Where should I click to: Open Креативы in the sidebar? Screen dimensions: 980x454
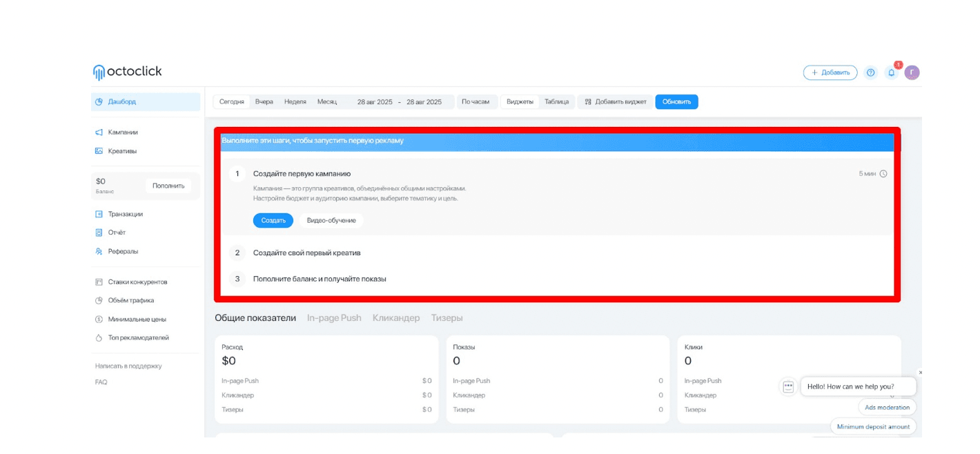click(x=122, y=151)
